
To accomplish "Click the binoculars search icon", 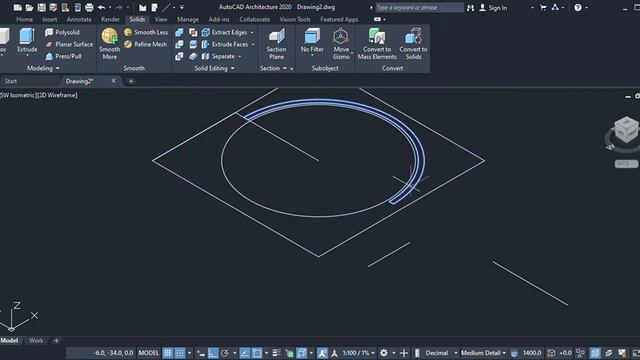I will click(470, 7).
